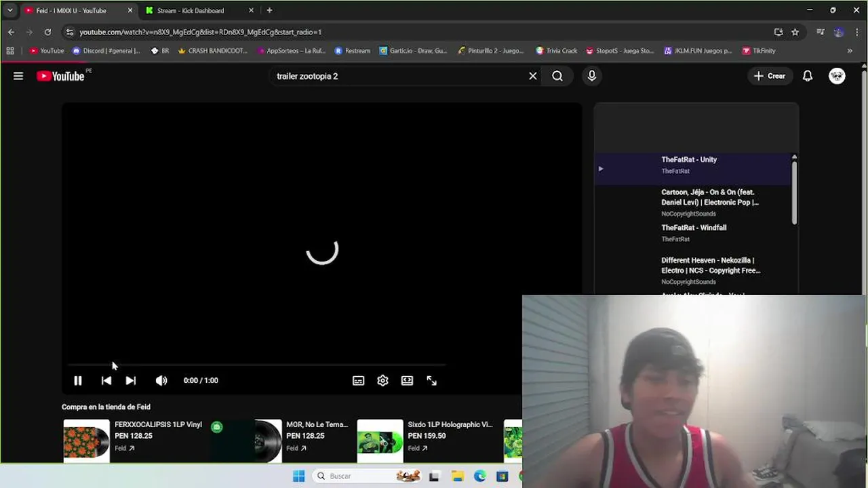This screenshot has width=868, height=488.
Task: Play Different Heaven - Nekozilla in the playlist
Action: point(692,270)
